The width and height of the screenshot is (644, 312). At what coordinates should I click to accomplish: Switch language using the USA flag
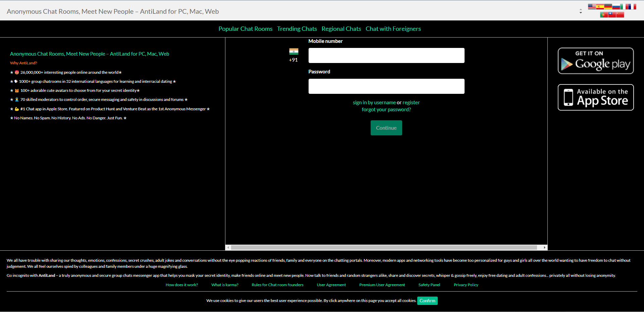(592, 7)
